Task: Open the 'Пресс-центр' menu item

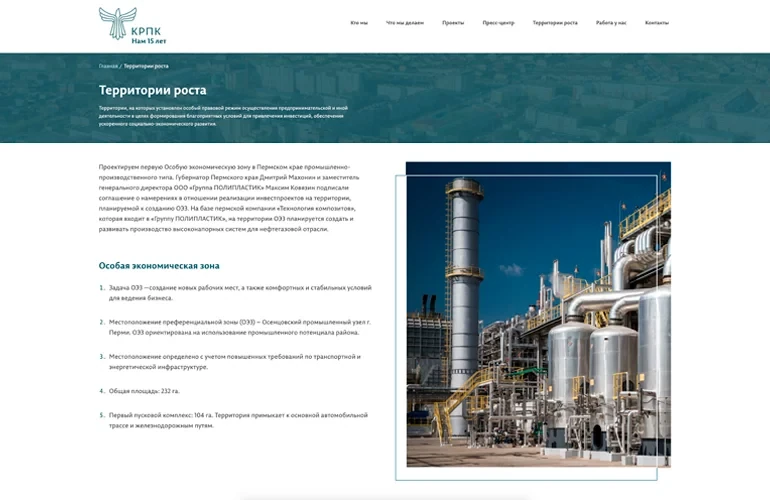Action: point(498,23)
